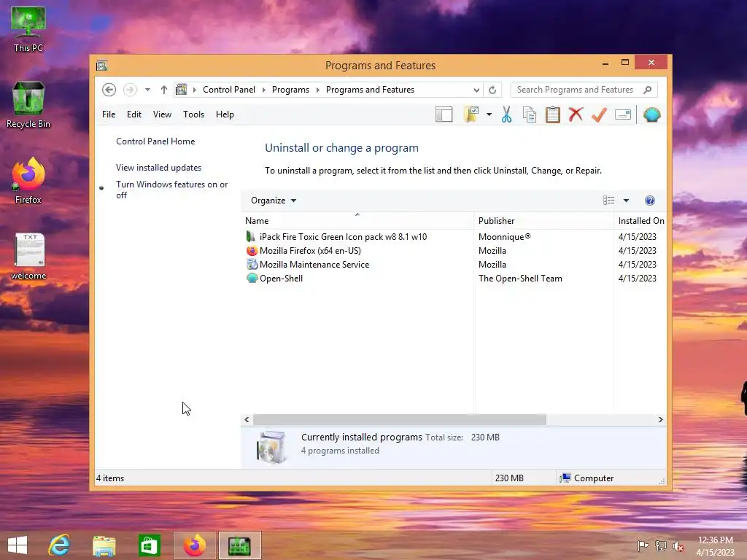Click the Programs and Features window title icon

tap(101, 65)
